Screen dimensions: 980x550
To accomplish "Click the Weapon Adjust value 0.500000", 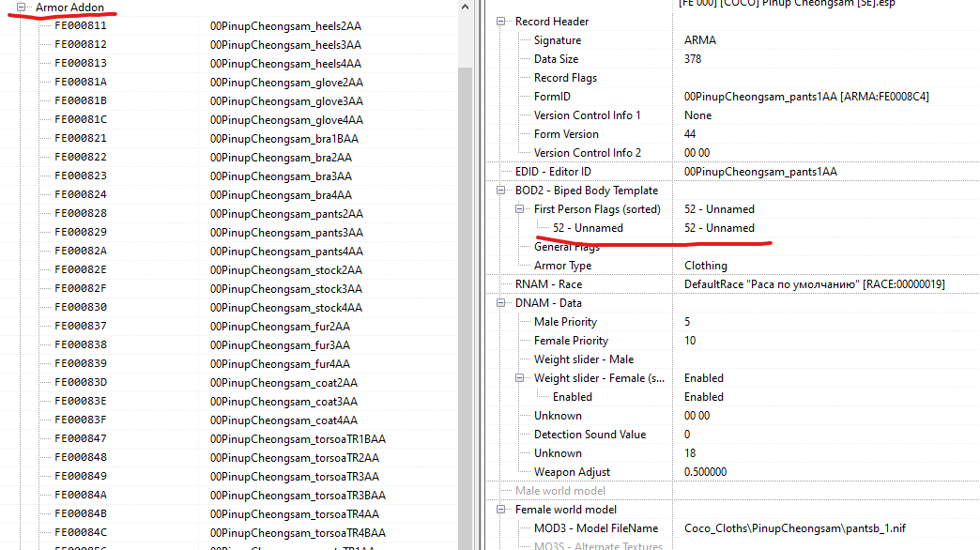I will click(x=705, y=472).
